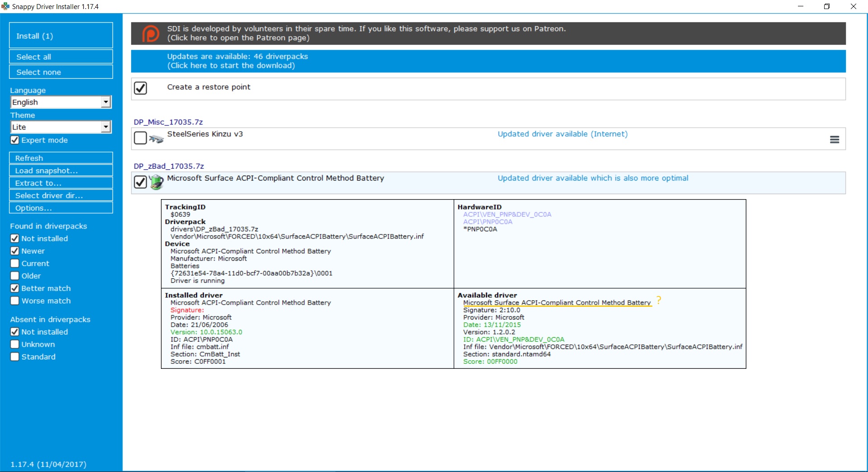Open the Theme dropdown
This screenshot has height=472, width=868.
point(61,127)
